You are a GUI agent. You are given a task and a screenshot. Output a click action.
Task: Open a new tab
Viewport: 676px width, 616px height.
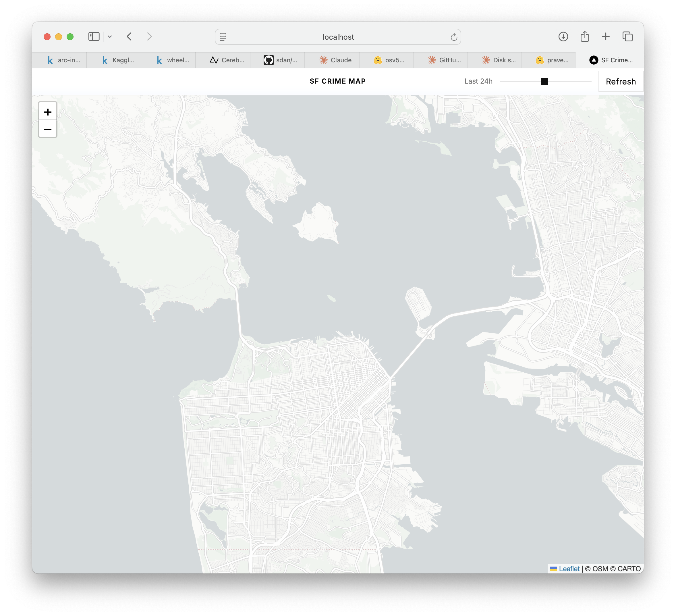(606, 36)
